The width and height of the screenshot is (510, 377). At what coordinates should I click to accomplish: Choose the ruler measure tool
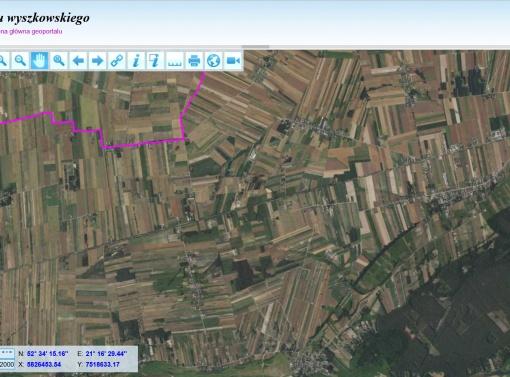[x=175, y=61]
